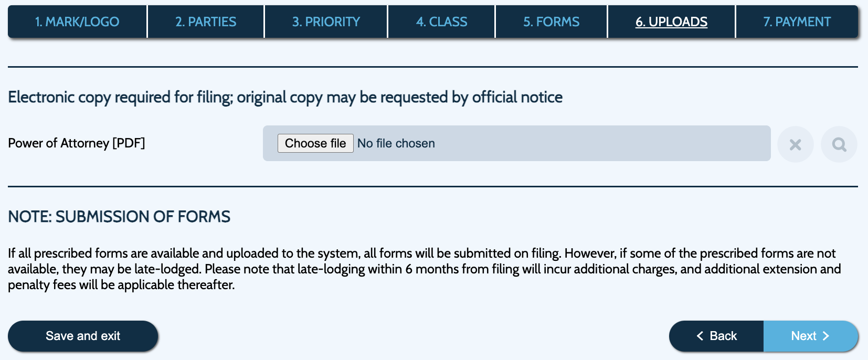Navigate to the 7. PAYMENT step
Viewport: 868px width, 360px height.
(797, 22)
